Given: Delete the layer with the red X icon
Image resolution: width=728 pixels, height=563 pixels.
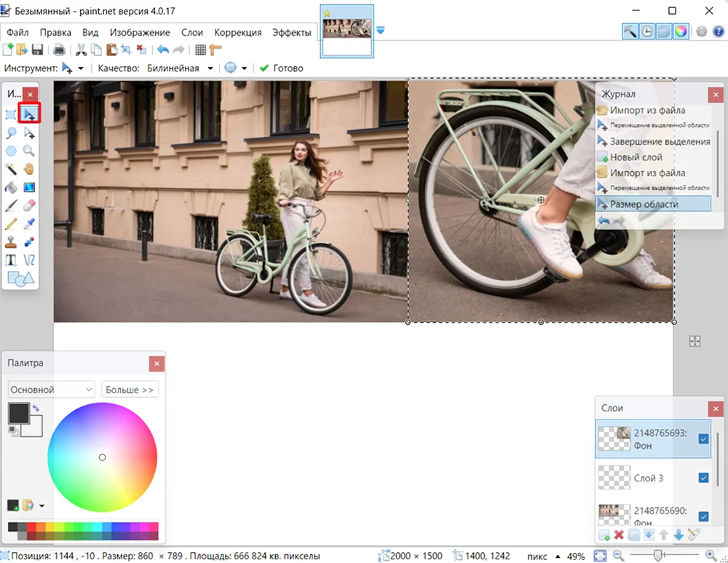Looking at the screenshot, I should pos(618,535).
